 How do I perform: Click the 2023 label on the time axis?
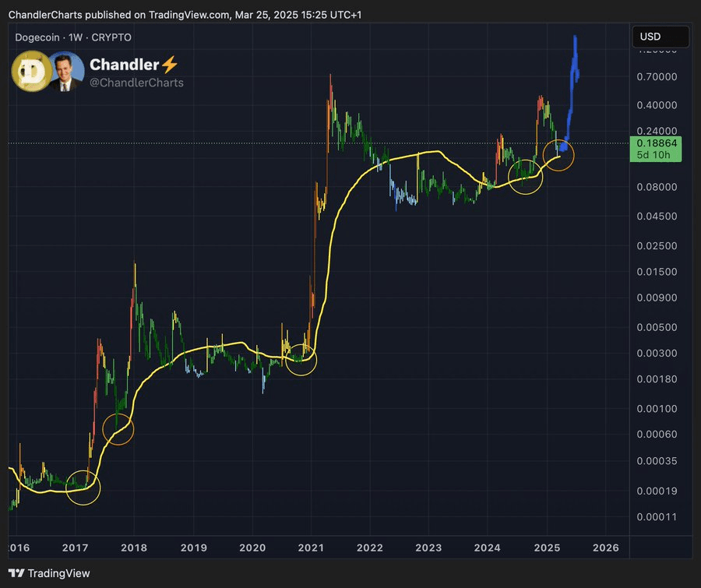click(428, 548)
